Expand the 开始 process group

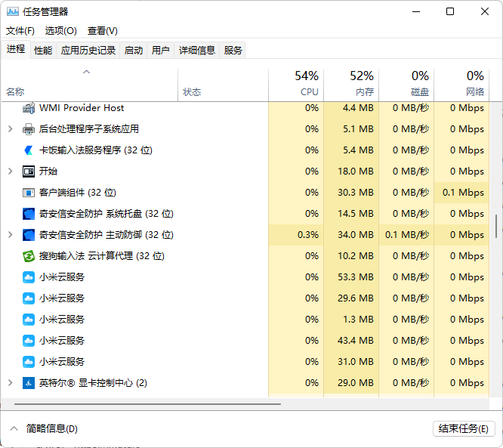point(11,171)
